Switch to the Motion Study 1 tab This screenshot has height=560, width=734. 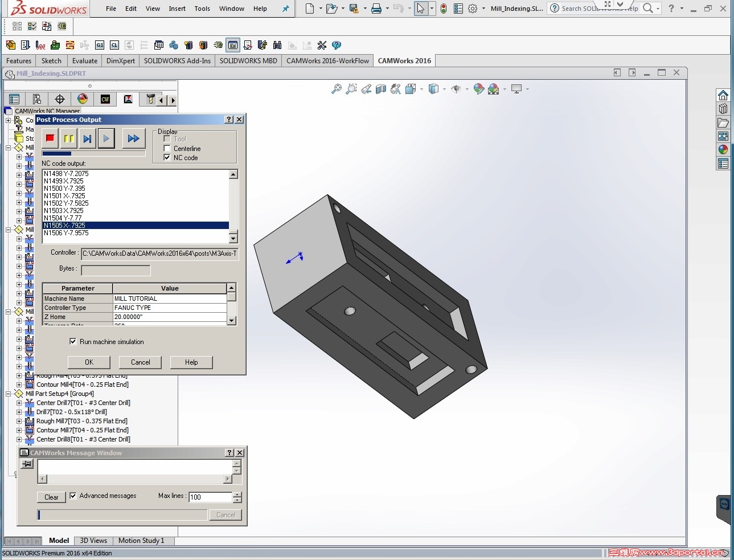coord(141,541)
